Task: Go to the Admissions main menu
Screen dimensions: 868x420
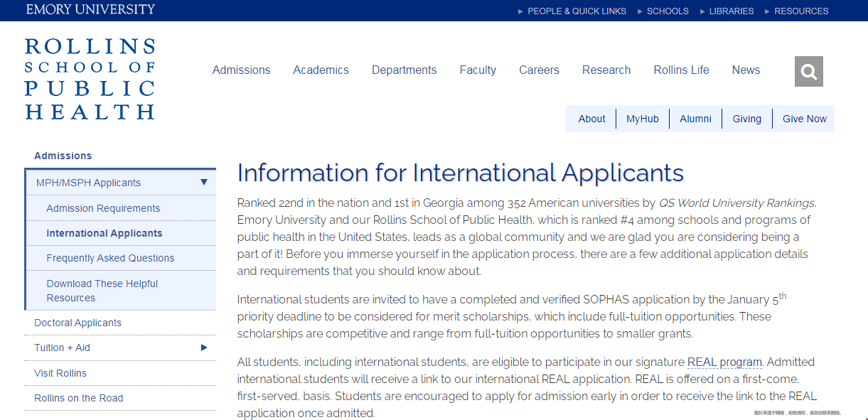Action: (x=242, y=70)
